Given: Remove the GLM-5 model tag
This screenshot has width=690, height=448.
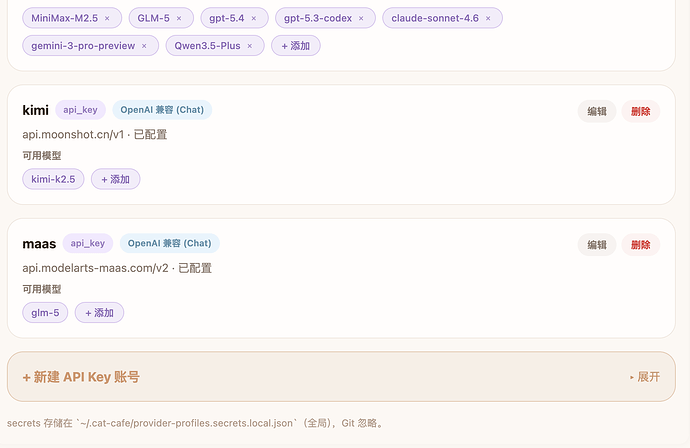Looking at the screenshot, I should click(x=179, y=18).
